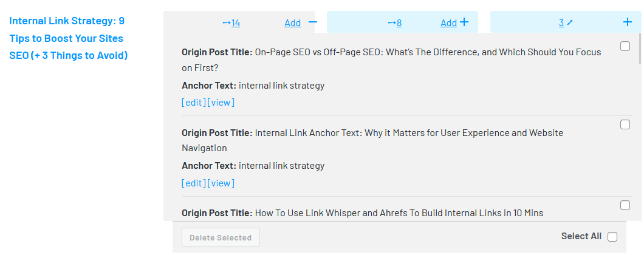Image resolution: width=644 pixels, height=255 pixels.
Task: Check the Link Whisper and Ahrefs row checkbox
Action: (625, 205)
